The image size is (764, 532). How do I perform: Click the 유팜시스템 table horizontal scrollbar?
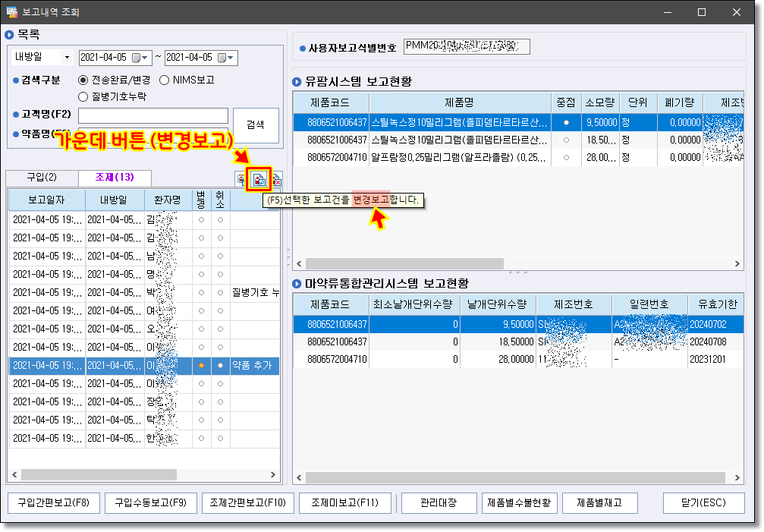pyautogui.click(x=402, y=263)
